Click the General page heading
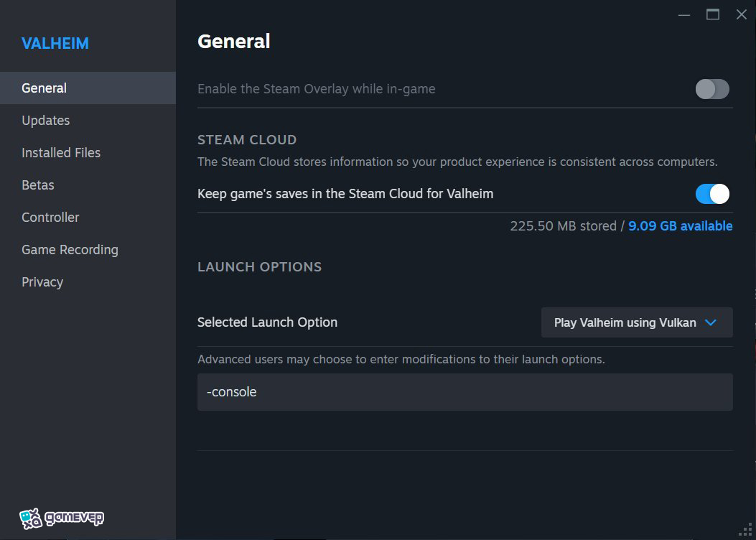Image resolution: width=756 pixels, height=540 pixels. coord(234,42)
